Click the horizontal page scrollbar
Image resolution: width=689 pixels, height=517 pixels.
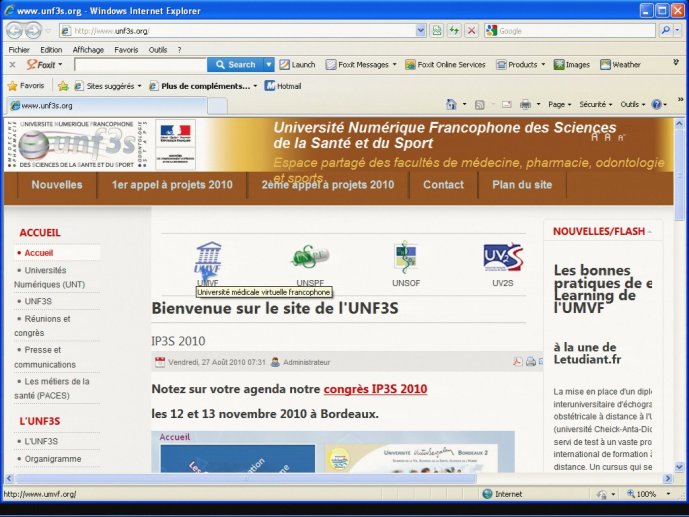point(245,478)
